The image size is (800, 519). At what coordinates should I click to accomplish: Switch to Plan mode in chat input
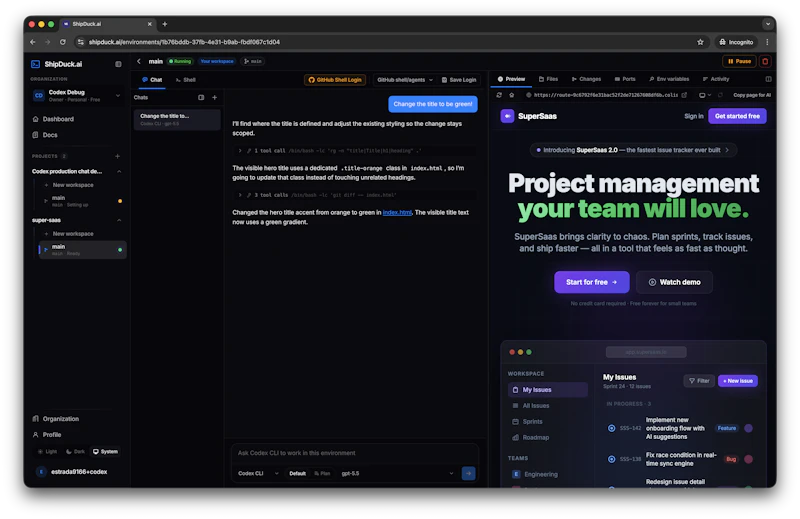(322, 474)
